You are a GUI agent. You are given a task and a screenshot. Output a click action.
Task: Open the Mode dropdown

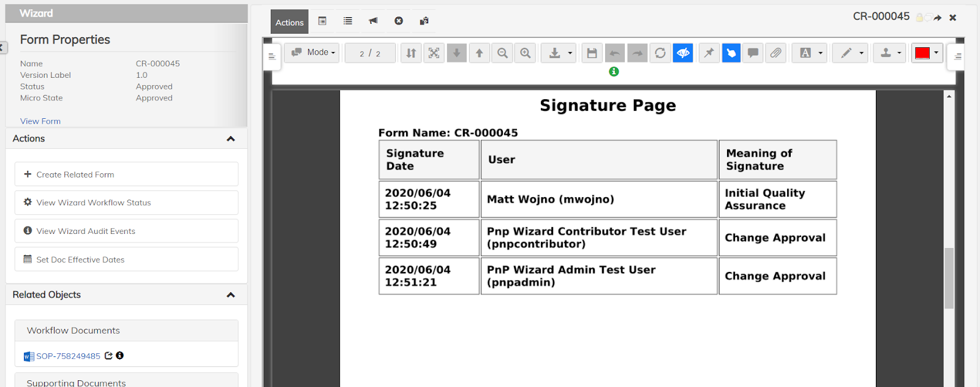(314, 53)
